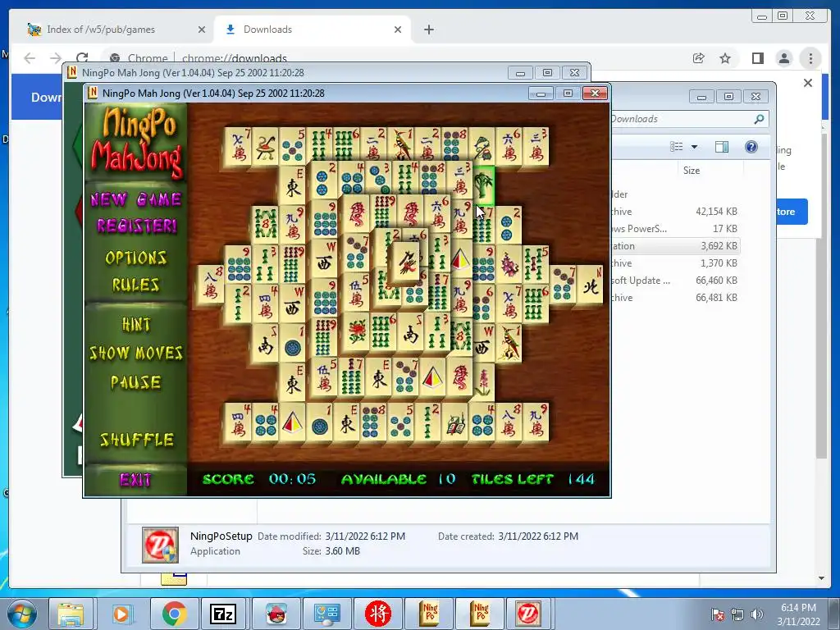Request a Hint
Viewport: 840px width, 630px height.
click(x=136, y=325)
